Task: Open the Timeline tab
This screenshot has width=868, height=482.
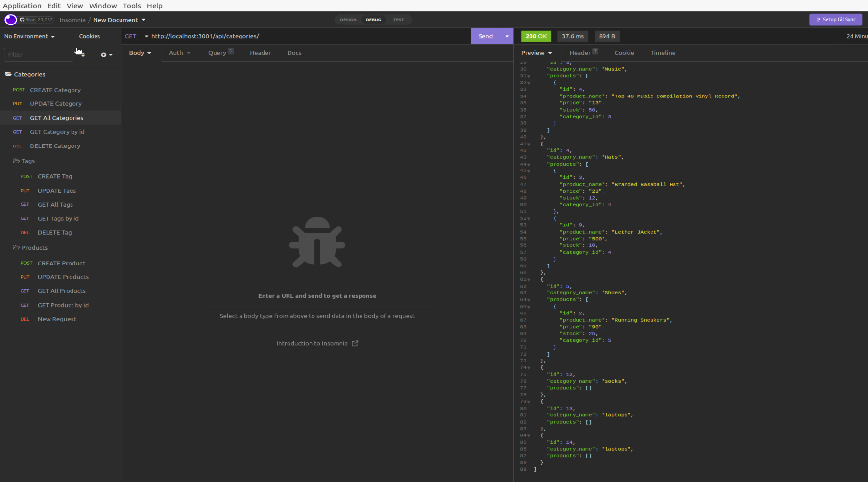Action: pos(663,53)
